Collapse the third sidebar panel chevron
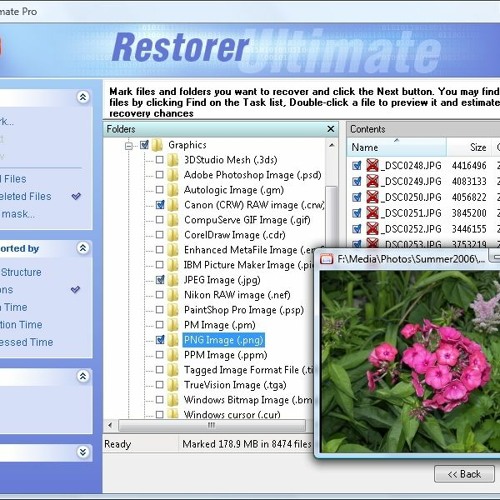 coord(83,376)
